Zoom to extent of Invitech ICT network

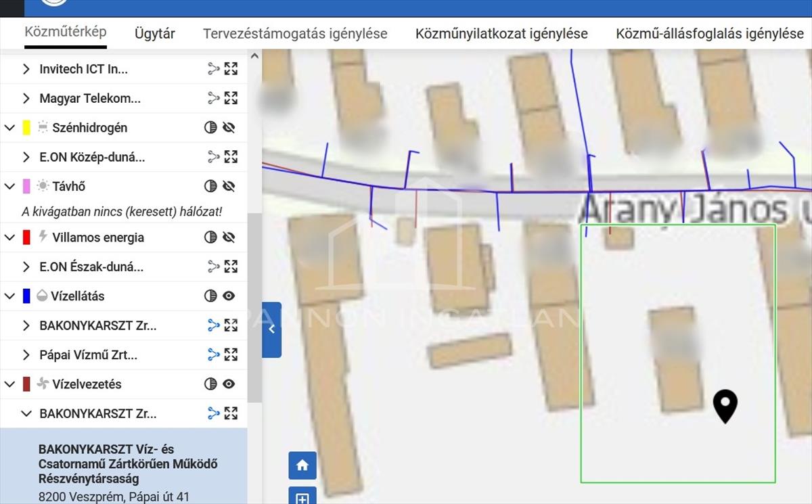point(231,69)
